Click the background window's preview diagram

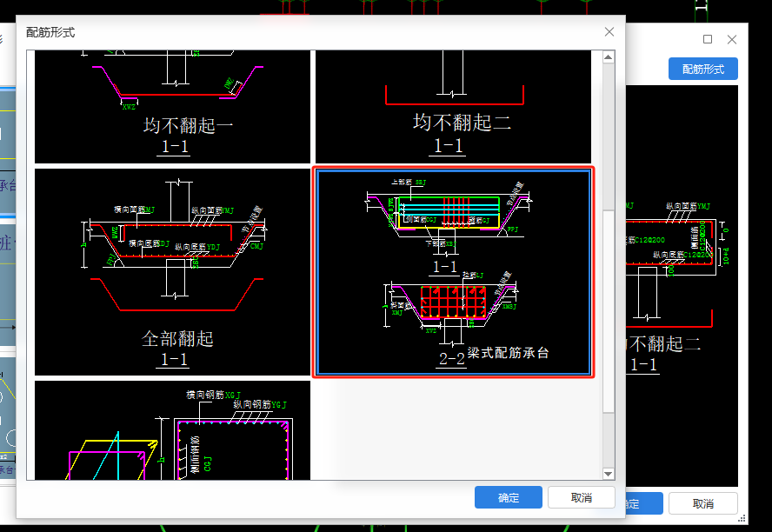coord(682,285)
